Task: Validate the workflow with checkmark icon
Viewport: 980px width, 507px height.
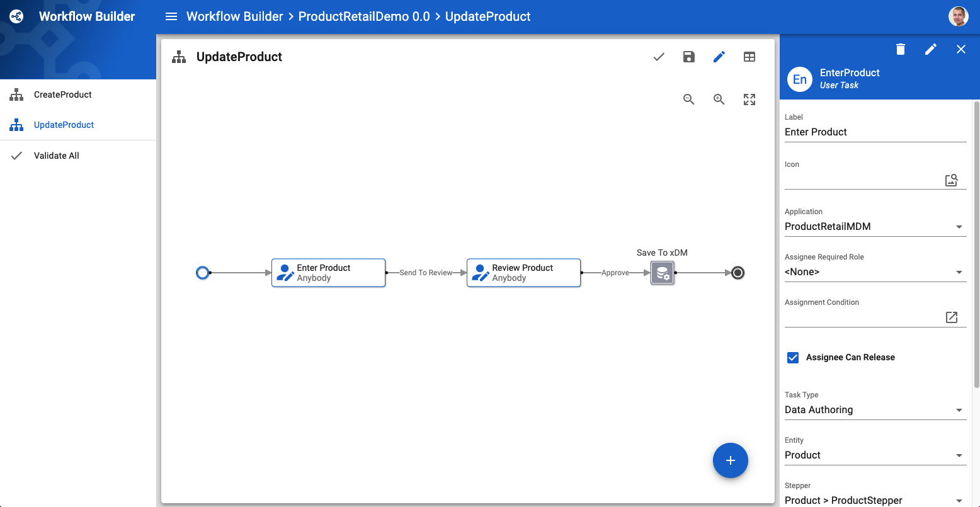Action: coord(658,57)
